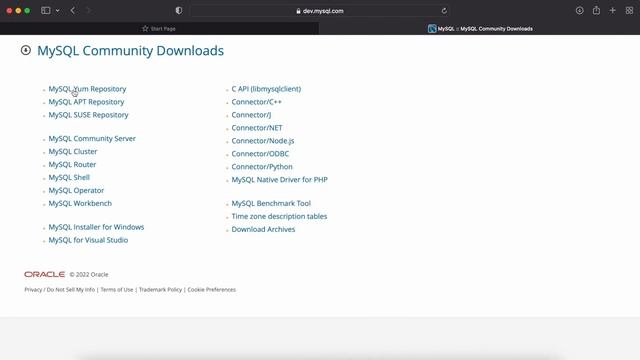640x360 pixels.
Task: Show downloads in Safari toolbar
Action: pos(580,11)
